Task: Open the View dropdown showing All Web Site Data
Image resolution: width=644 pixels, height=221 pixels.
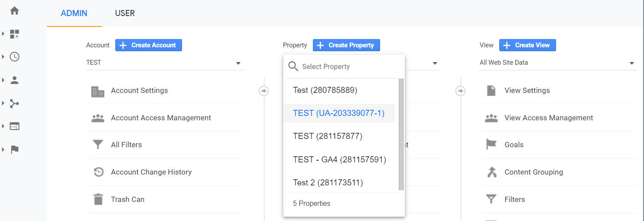Action: pos(558,63)
